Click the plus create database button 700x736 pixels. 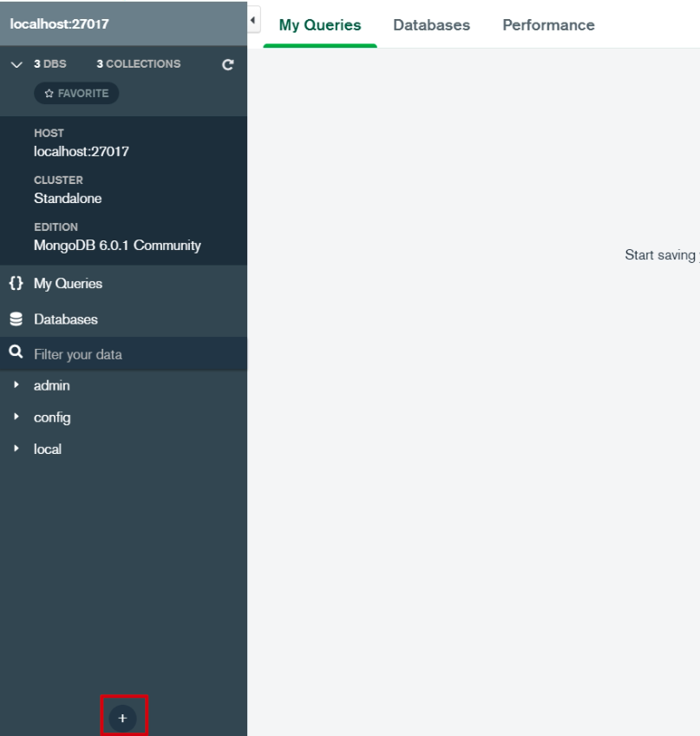[x=122, y=718]
